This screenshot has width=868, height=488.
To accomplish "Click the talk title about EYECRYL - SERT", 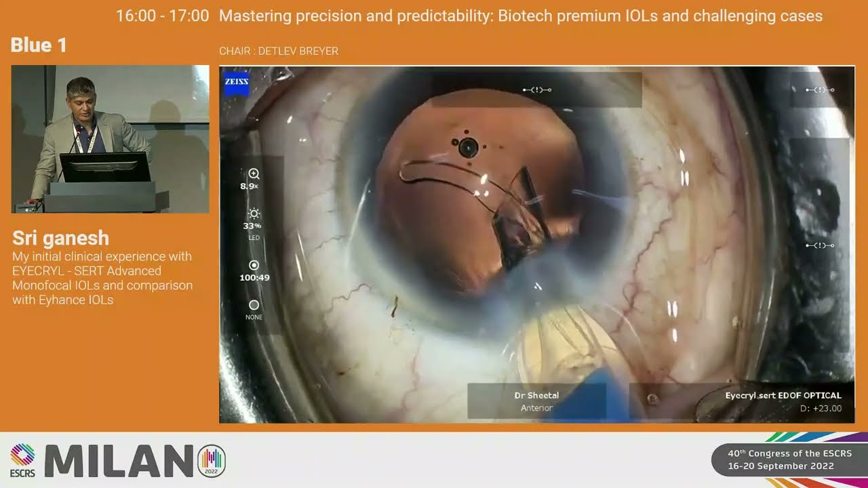I will [x=102, y=278].
